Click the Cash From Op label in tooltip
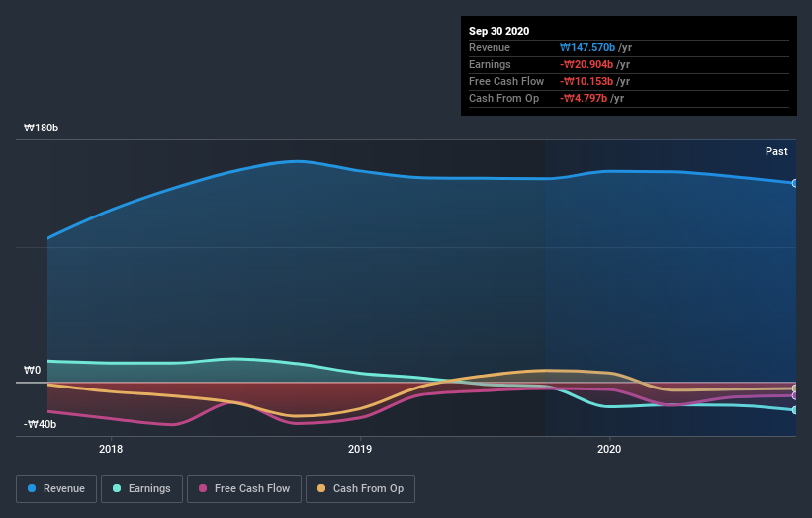812x518 pixels. pos(503,98)
